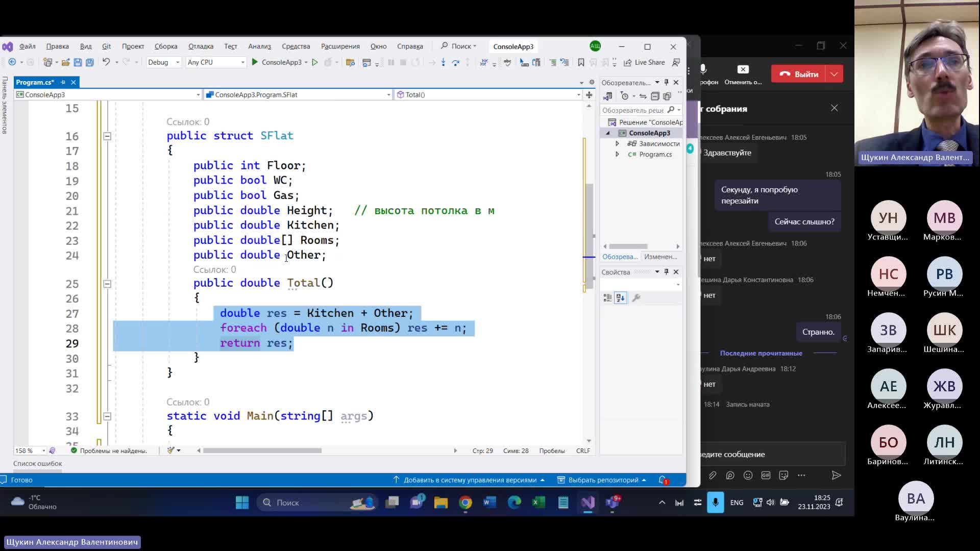The height and width of the screenshot is (551, 980).
Task: Collapse the ConsoleApp3 project node arrow
Action: click(607, 133)
